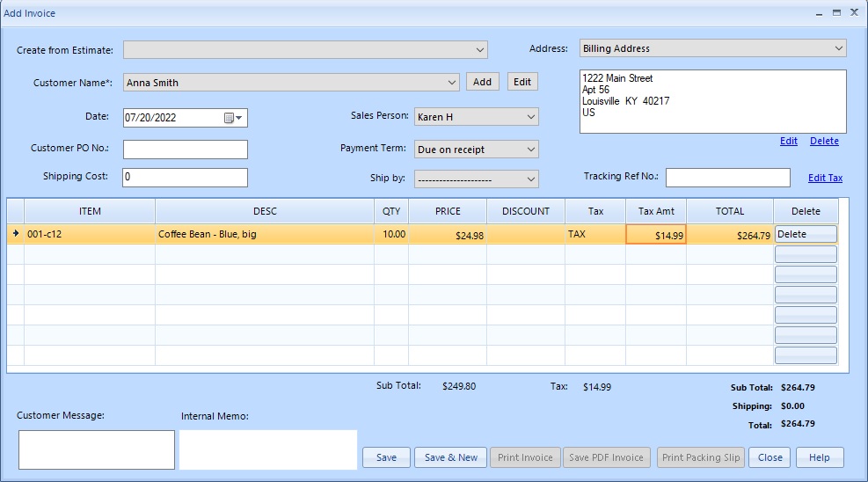Open the Date calendar picker
The image size is (868, 482).
coord(234,118)
